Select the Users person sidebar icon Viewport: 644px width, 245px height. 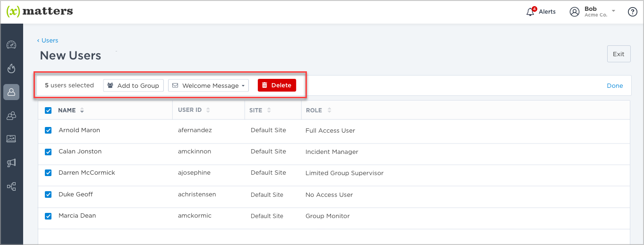pos(11,92)
